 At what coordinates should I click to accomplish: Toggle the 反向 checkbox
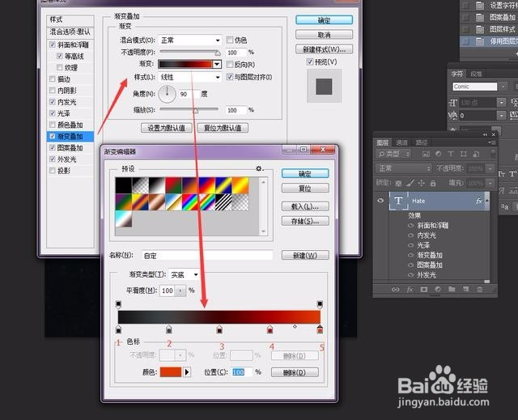(230, 65)
